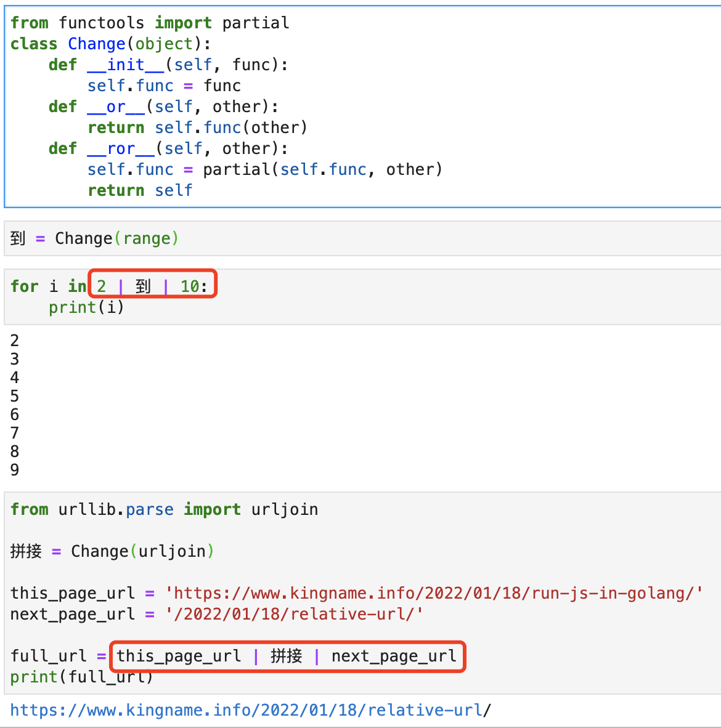
Task: Click the from functools import partial line
Action: (150, 22)
